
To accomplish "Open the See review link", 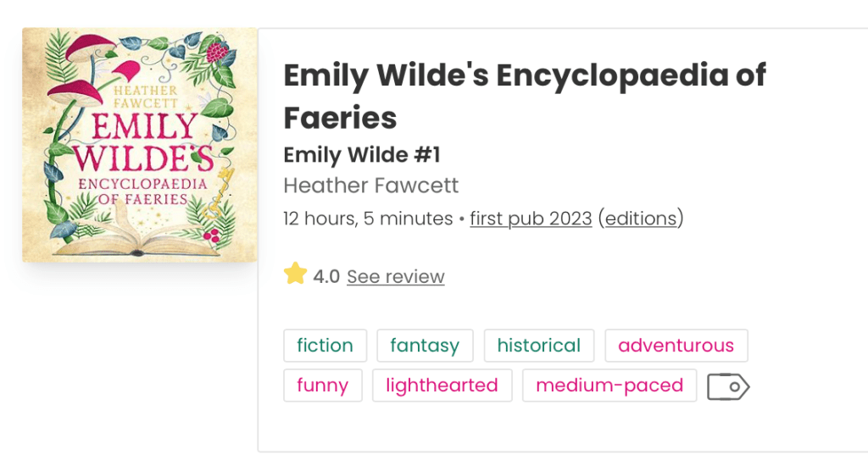I will [x=395, y=276].
